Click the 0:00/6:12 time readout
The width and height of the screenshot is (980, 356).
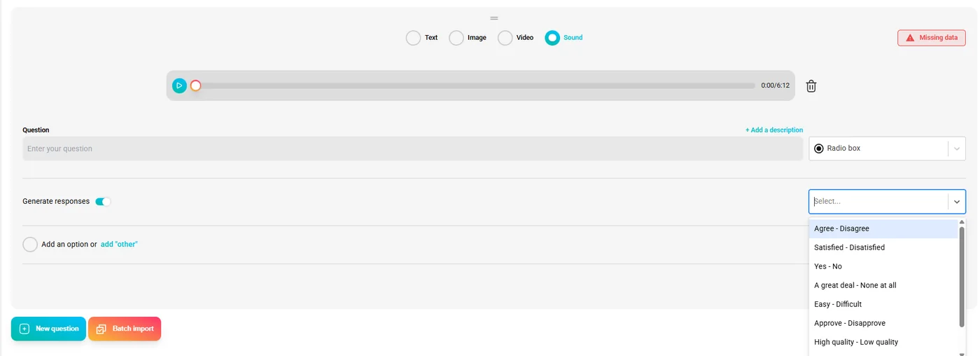776,85
